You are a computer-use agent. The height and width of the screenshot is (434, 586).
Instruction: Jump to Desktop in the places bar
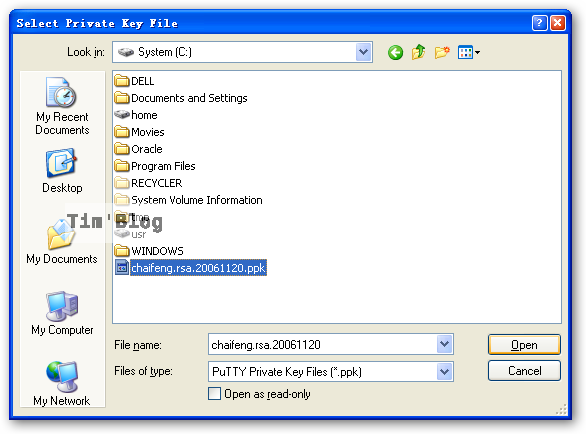click(62, 171)
